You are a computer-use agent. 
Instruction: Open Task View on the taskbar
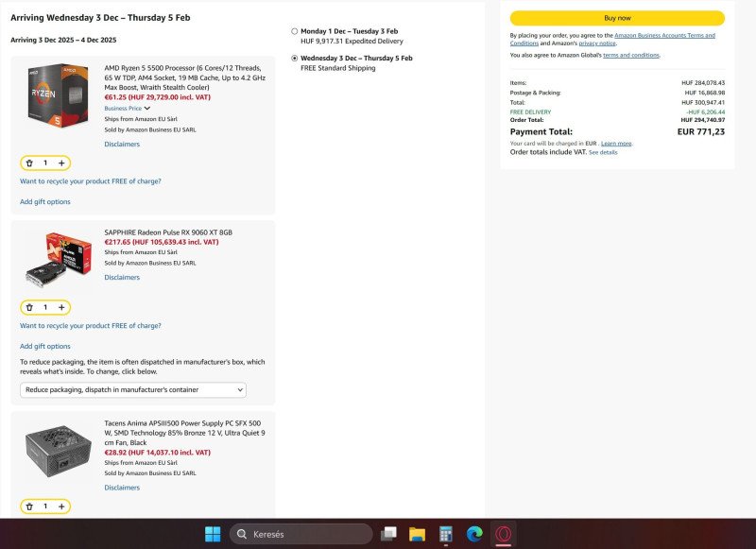[388, 534]
